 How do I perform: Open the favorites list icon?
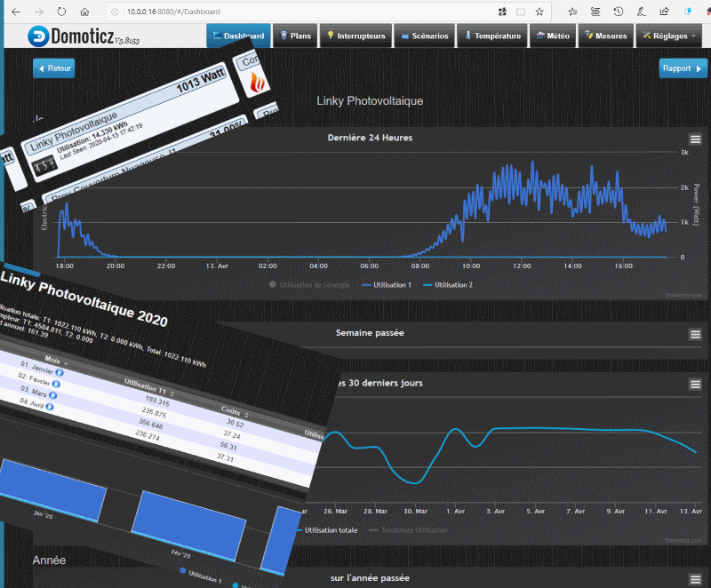pyautogui.click(x=572, y=12)
